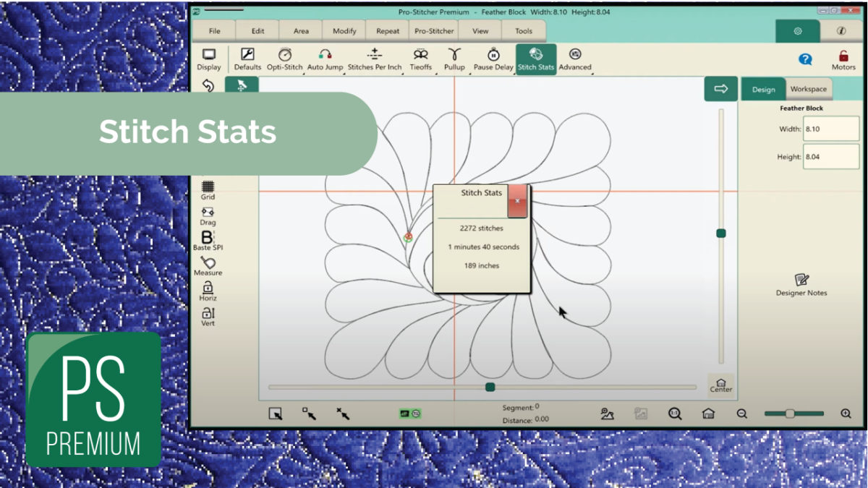Viewport: 868px width, 488px height.
Task: Toggle the Vert lock
Action: pos(208,316)
